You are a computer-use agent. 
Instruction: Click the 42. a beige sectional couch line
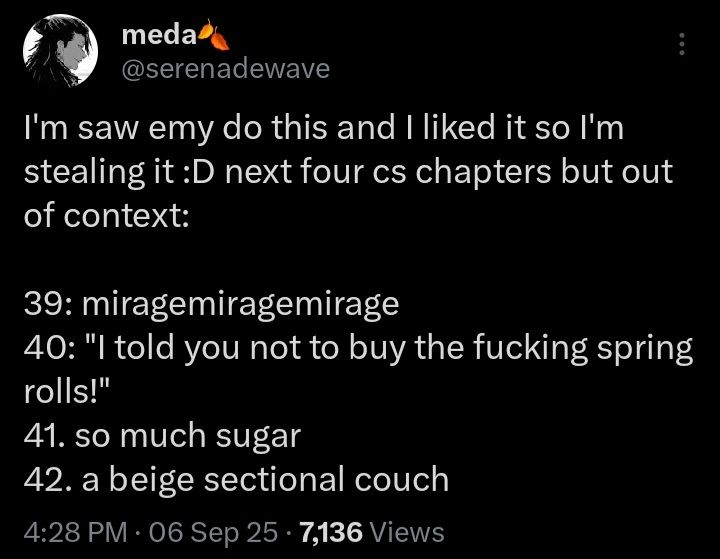(x=236, y=480)
